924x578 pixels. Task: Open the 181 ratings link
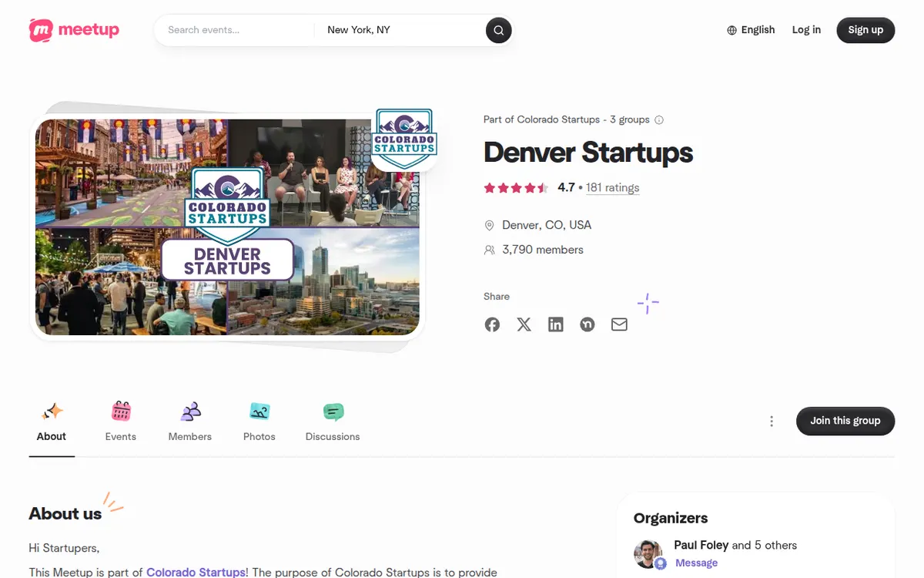612,187
